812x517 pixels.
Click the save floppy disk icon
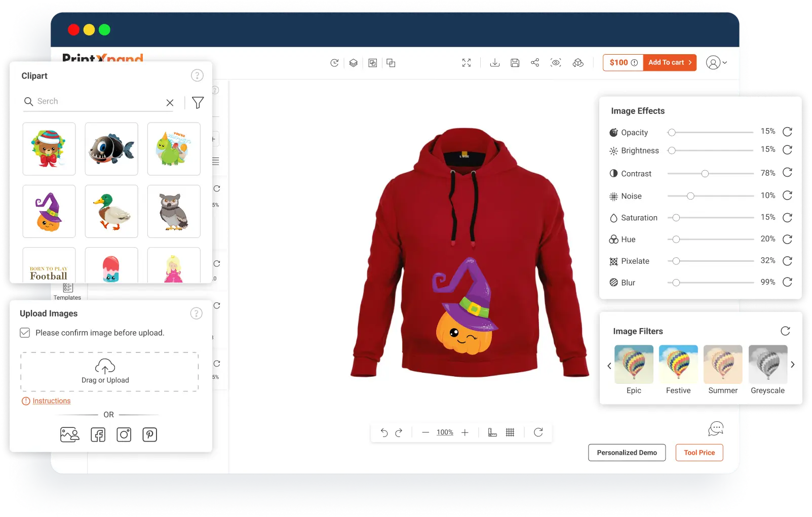pos(515,63)
